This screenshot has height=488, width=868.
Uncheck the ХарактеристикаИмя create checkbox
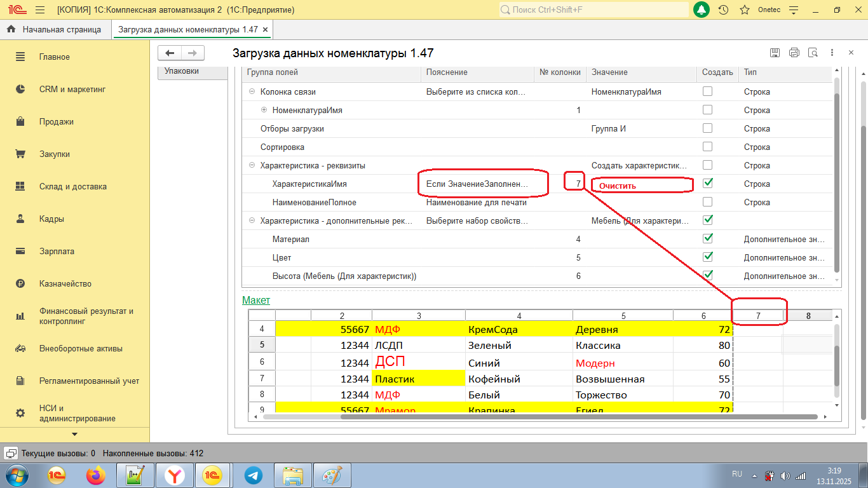pyautogui.click(x=707, y=183)
